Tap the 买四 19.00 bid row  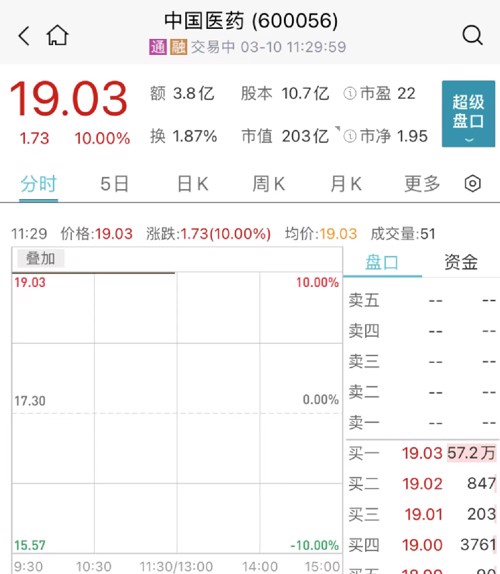click(422, 545)
